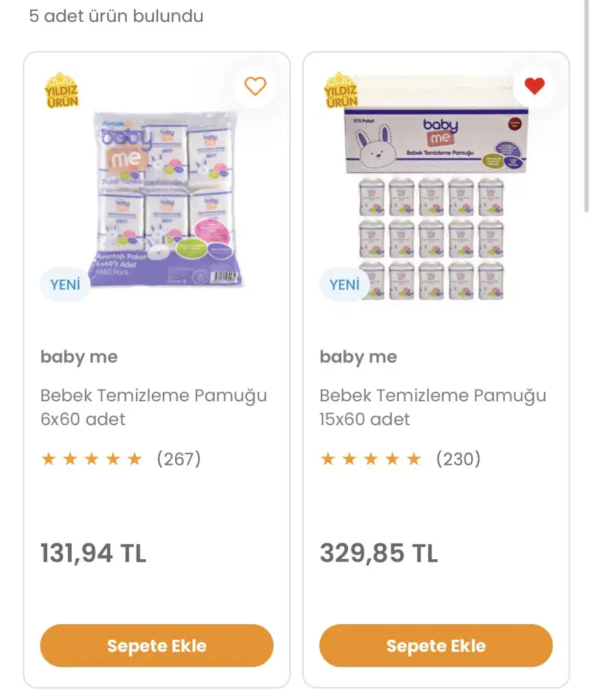Screen dimensions: 593x700
Task: Unfavorite the 15x60 adet cotton product
Action: [534, 86]
